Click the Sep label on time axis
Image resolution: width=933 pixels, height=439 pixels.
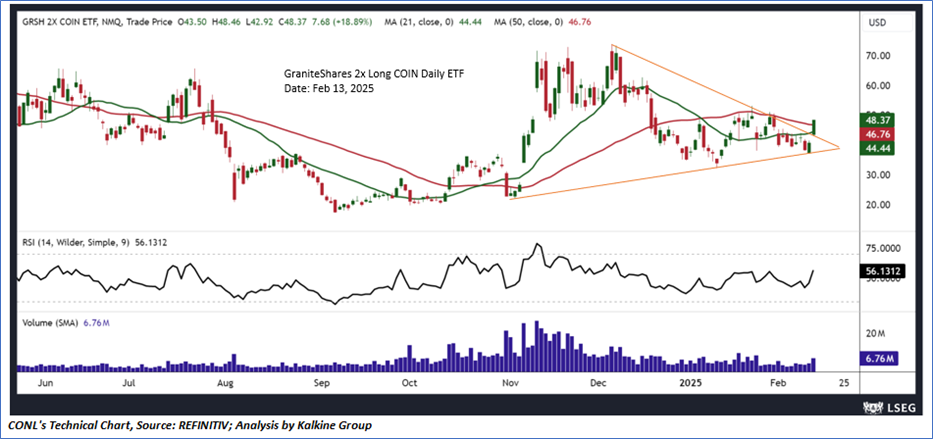click(x=321, y=381)
